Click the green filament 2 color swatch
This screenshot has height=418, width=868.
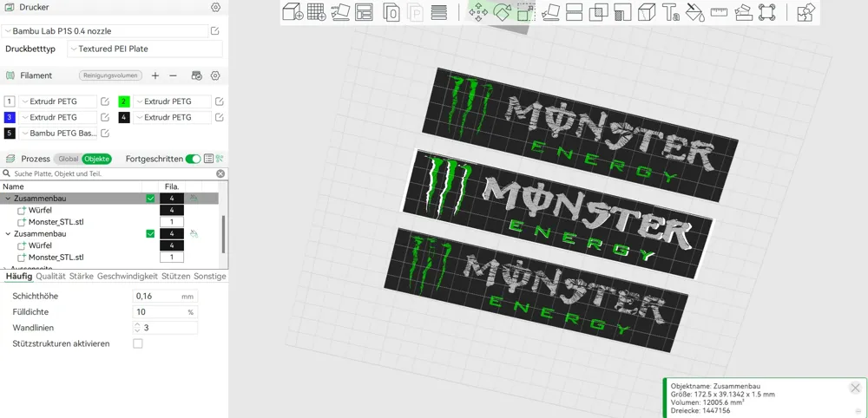tap(124, 101)
